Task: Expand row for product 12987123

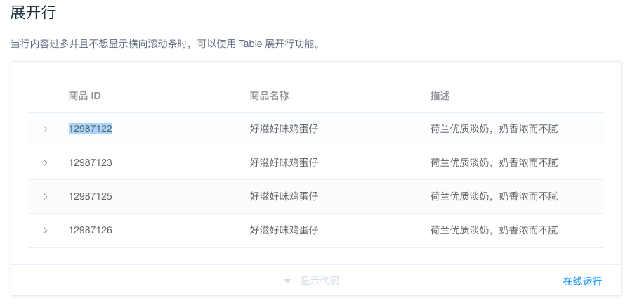Action: tap(45, 163)
